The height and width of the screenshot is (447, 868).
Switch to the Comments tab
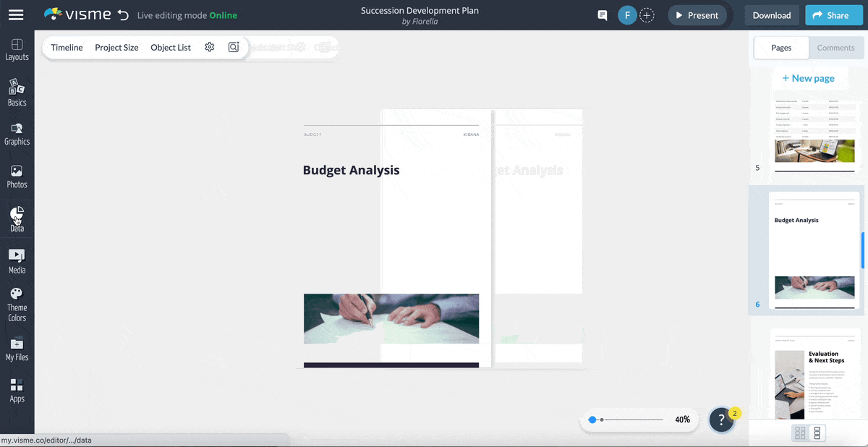[x=835, y=48]
